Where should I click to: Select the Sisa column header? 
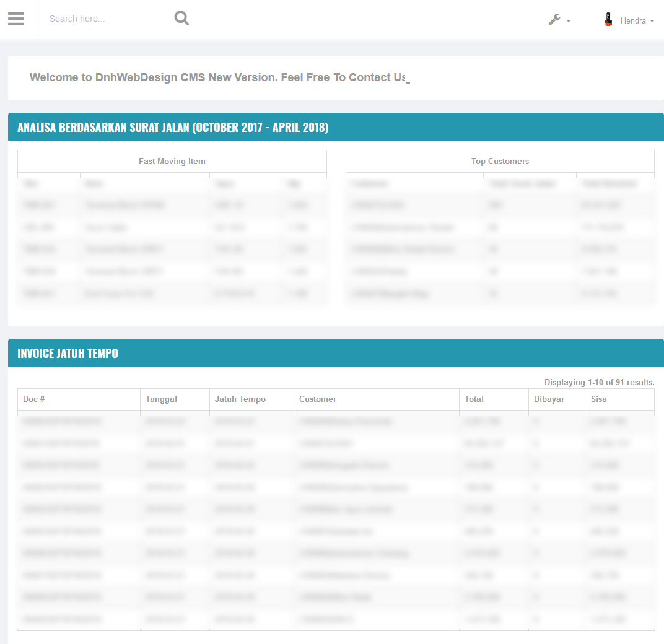pyautogui.click(x=599, y=399)
